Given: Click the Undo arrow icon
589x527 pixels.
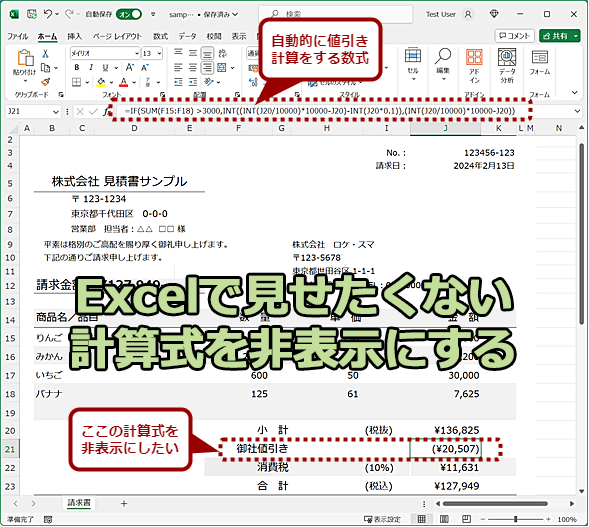Looking at the screenshot, I should 48,14.
